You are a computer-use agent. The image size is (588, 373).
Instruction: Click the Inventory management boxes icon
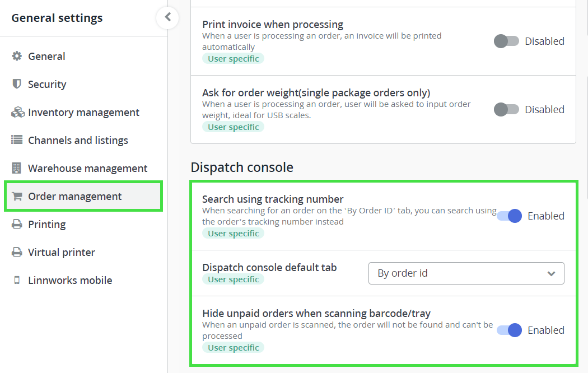tap(17, 113)
